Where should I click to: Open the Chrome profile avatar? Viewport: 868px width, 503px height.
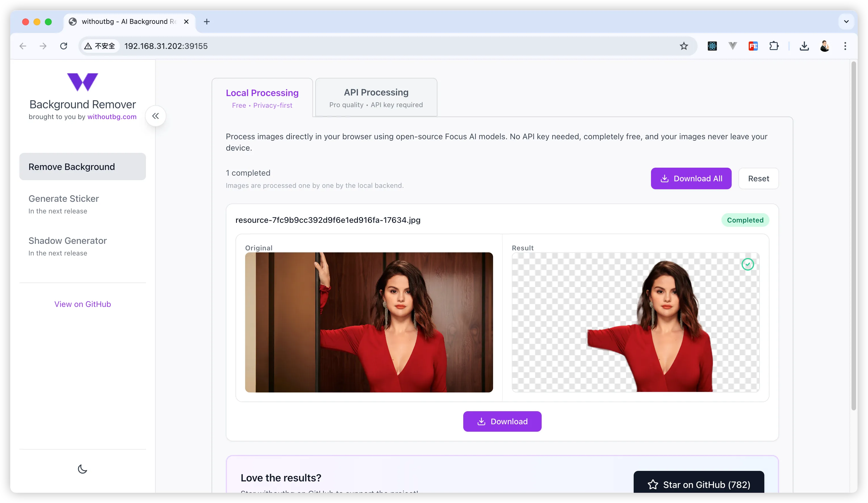click(x=825, y=46)
